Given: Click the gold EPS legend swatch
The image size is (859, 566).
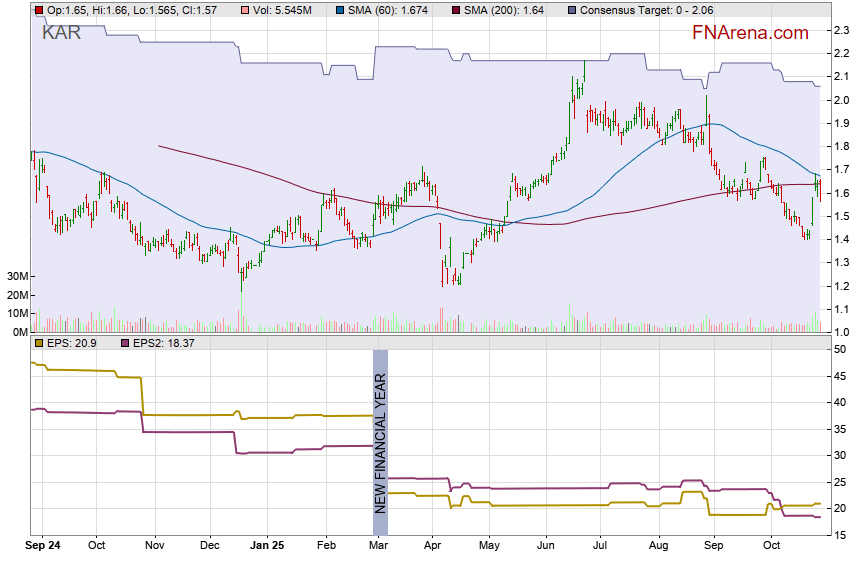Looking at the screenshot, I should coord(39,343).
